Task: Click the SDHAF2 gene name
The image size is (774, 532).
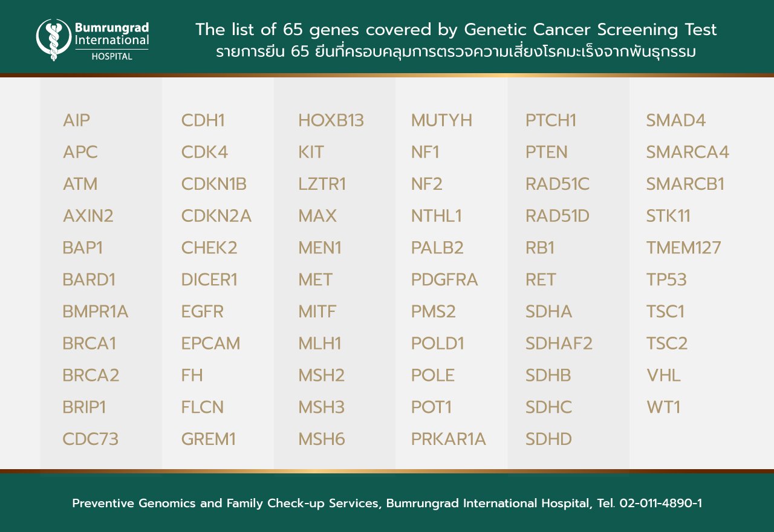Action: [559, 343]
